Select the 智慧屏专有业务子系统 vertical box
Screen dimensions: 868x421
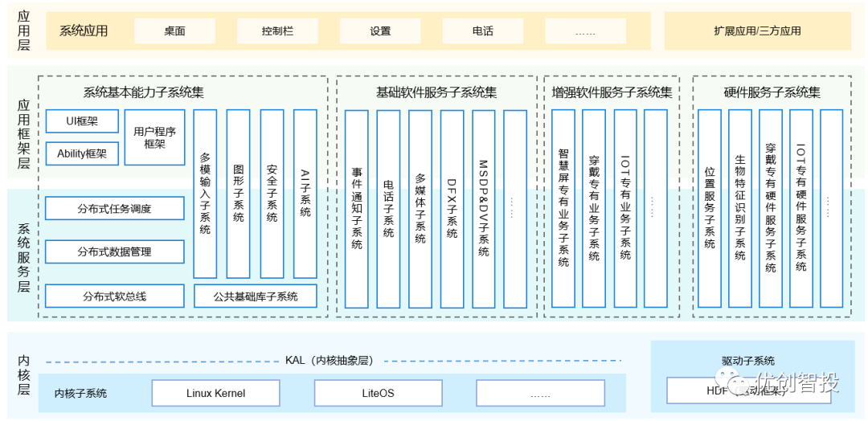[x=563, y=209]
